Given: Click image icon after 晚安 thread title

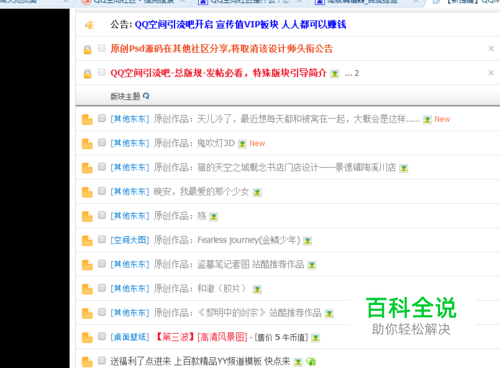Looking at the screenshot, I should [x=257, y=193].
